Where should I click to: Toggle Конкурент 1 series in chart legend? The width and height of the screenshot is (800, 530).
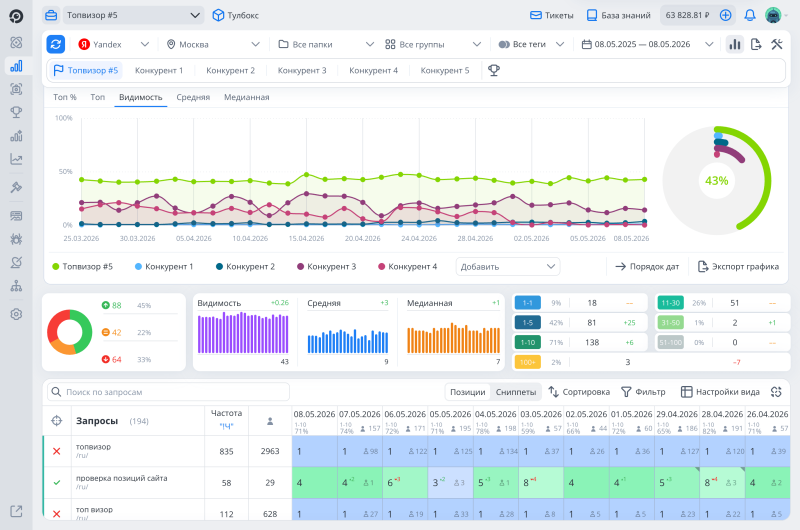[x=164, y=266]
